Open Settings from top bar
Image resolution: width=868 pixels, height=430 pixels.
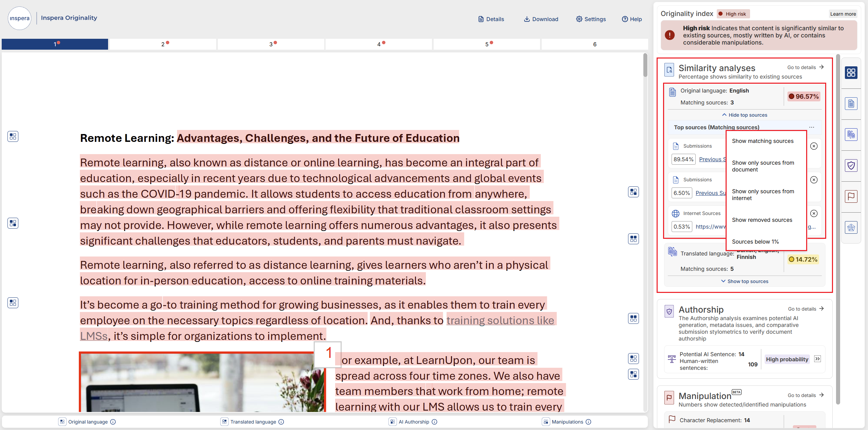(591, 19)
